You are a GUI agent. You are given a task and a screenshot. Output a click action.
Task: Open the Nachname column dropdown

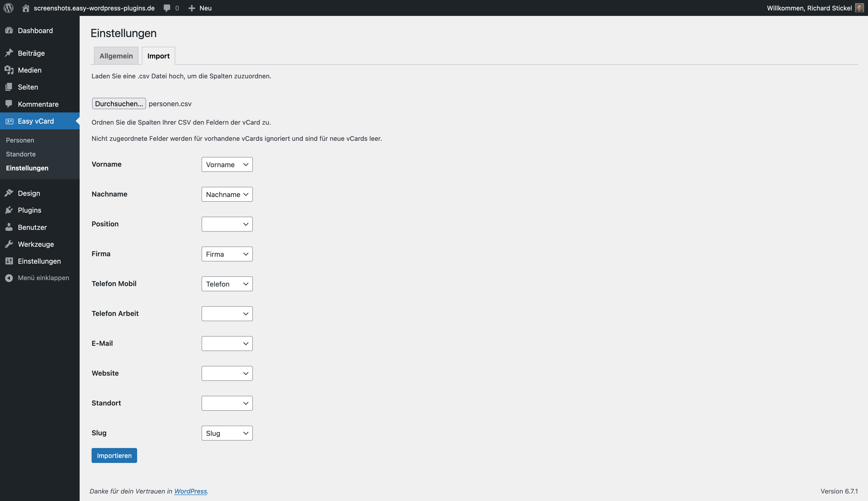point(227,195)
